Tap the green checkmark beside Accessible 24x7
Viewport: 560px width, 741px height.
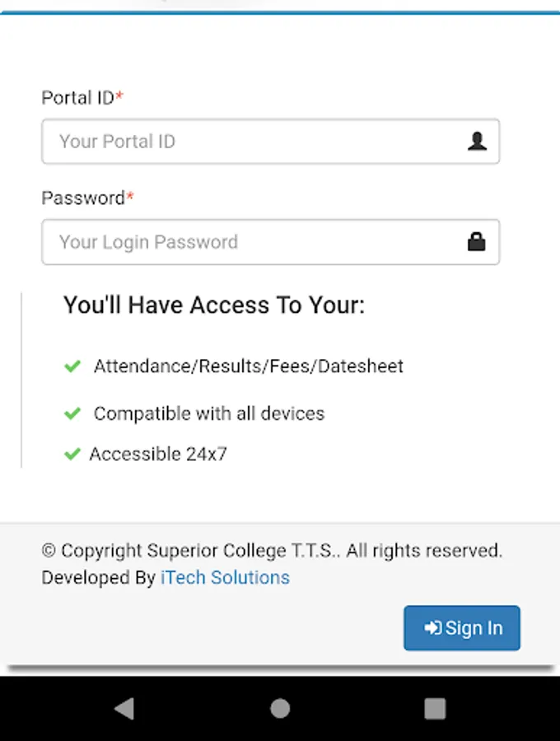coord(72,454)
